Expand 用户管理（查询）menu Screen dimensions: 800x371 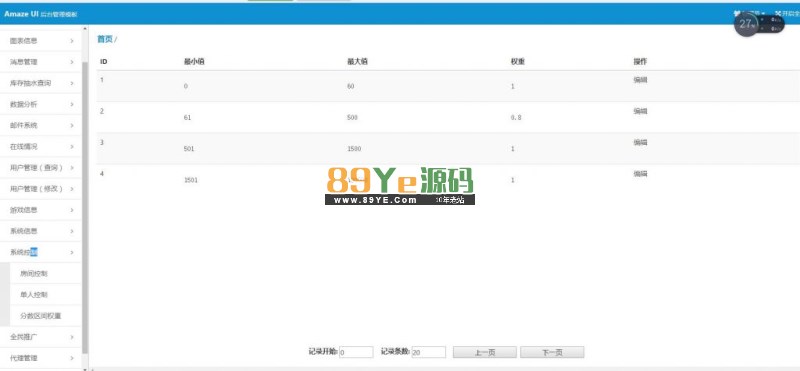[41, 167]
